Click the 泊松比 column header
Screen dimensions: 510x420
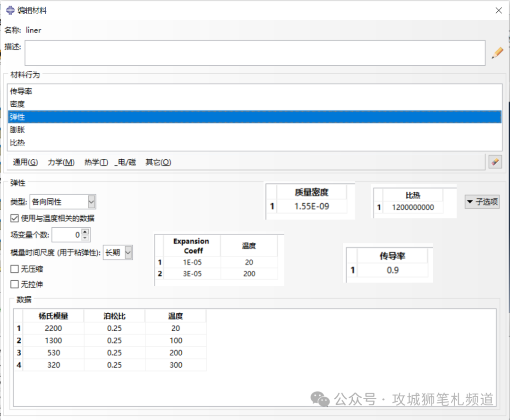click(x=114, y=316)
